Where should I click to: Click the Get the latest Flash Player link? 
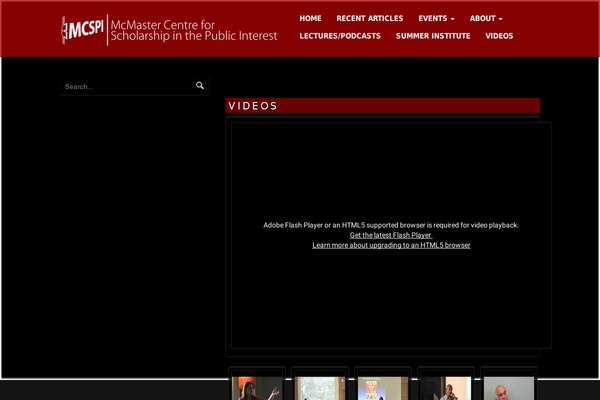(x=391, y=235)
